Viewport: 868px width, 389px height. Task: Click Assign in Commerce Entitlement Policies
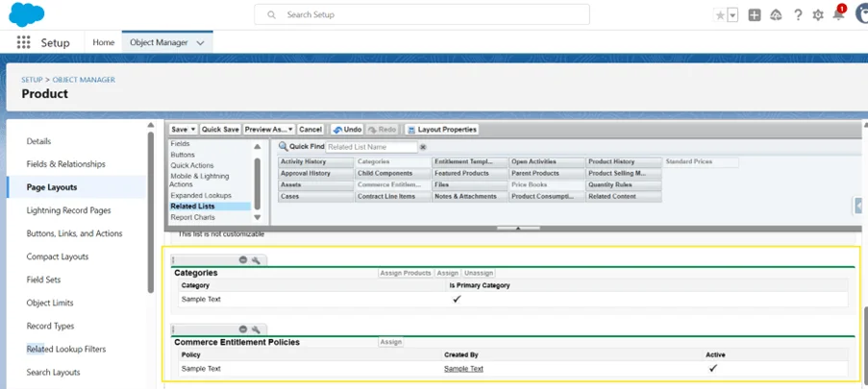coord(391,342)
